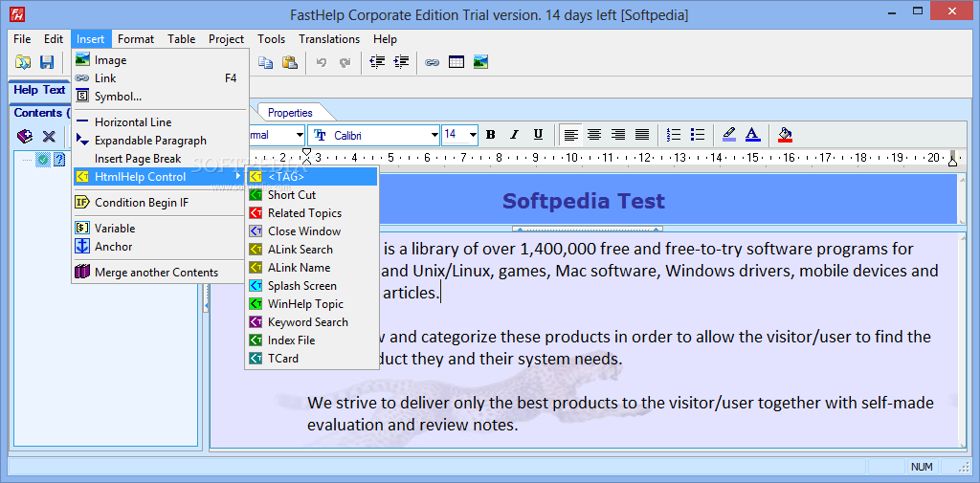Click the copy icon in main toolbar
The width and height of the screenshot is (980, 483).
pyautogui.click(x=266, y=62)
